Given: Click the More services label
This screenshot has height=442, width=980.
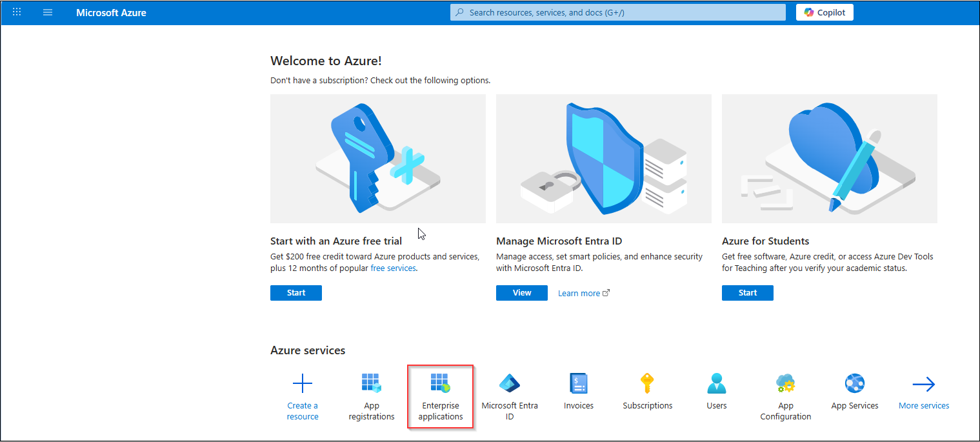Looking at the screenshot, I should tap(924, 406).
